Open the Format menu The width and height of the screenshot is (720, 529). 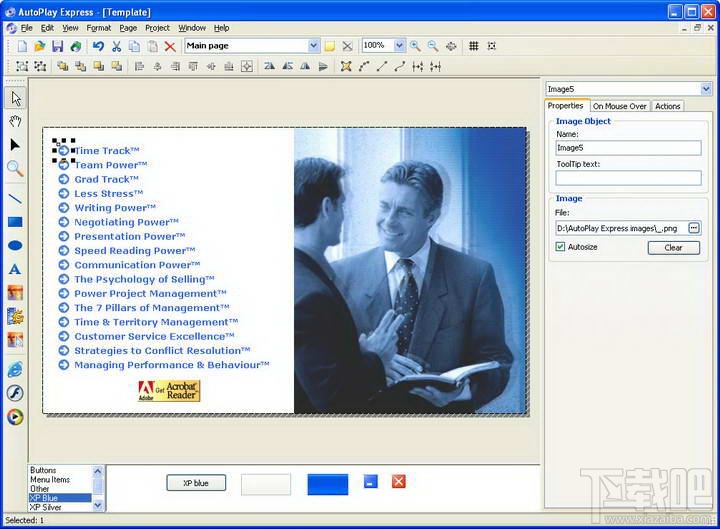point(99,28)
